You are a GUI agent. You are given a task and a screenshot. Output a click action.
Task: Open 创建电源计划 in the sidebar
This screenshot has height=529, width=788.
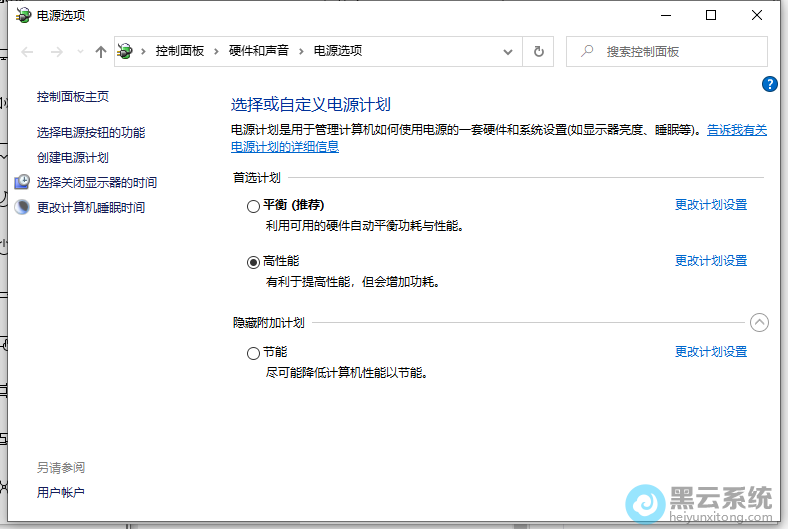point(72,157)
